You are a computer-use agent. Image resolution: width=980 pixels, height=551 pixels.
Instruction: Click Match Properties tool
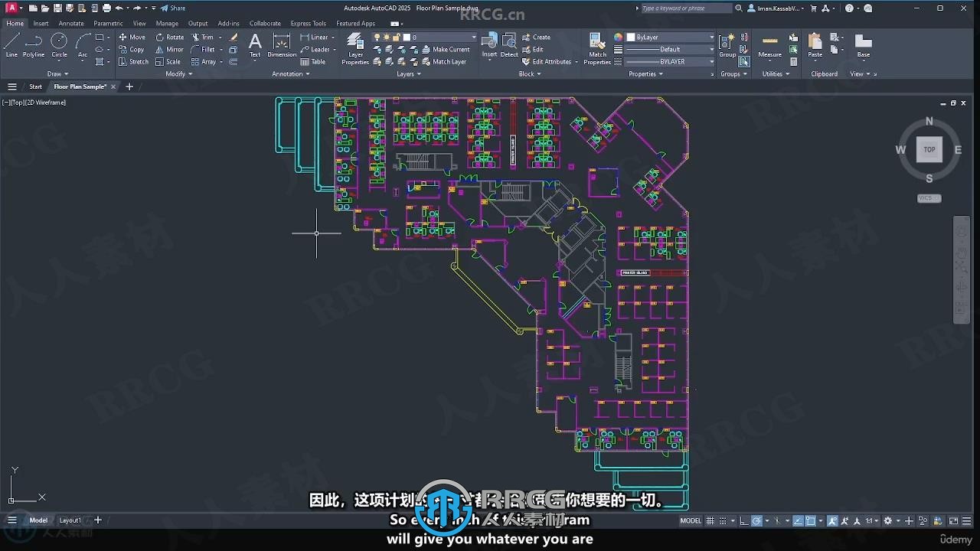(597, 49)
